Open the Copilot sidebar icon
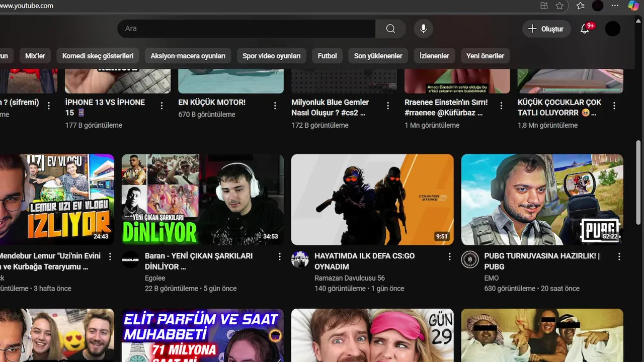The height and width of the screenshot is (362, 644). tap(633, 6)
